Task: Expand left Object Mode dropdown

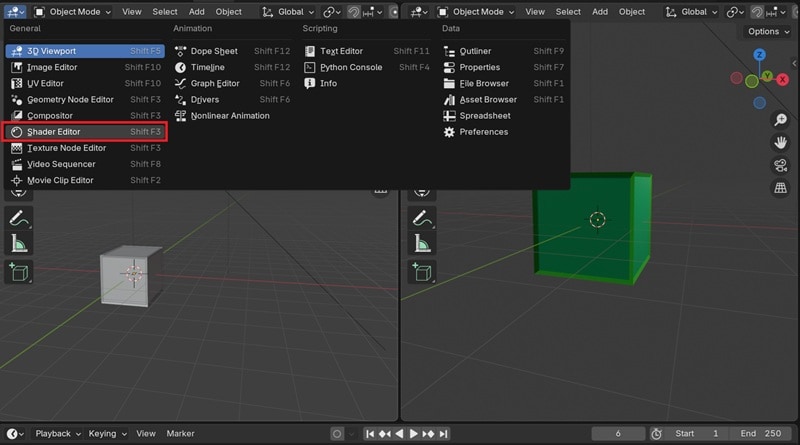Action: pos(73,12)
